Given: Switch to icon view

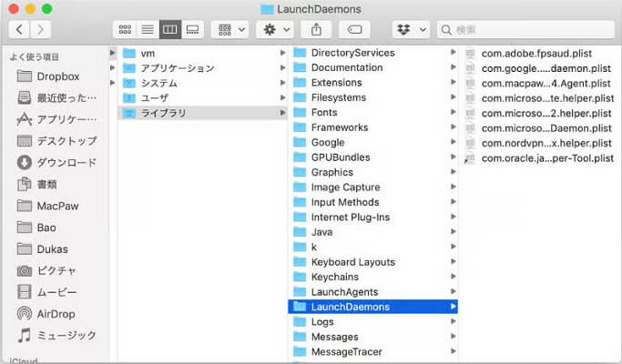Looking at the screenshot, I should [125, 30].
